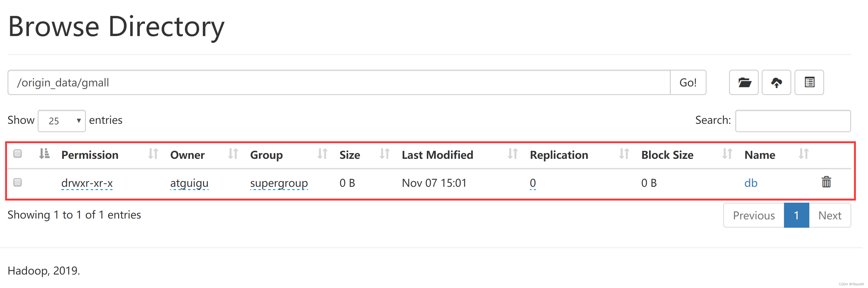Click the drwxr-xr-x permission link
Screen dimensions: 868x288
87,183
